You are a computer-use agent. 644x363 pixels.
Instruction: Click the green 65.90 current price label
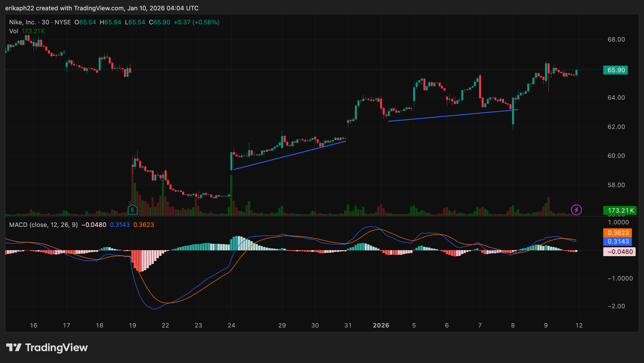pos(616,70)
